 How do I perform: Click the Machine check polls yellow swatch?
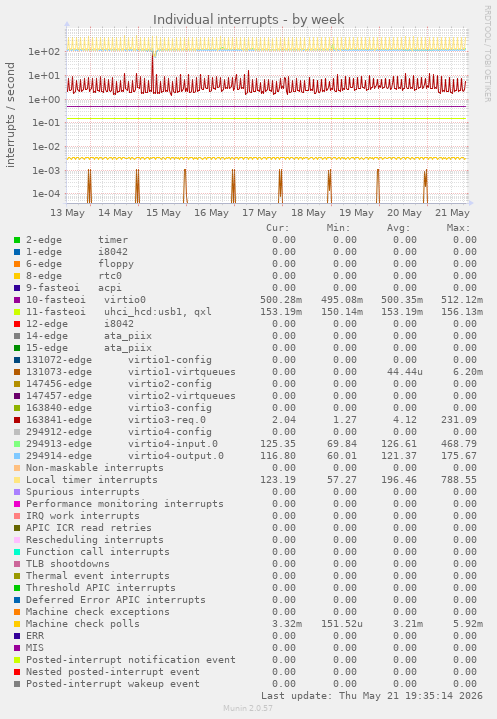click(x=17, y=624)
